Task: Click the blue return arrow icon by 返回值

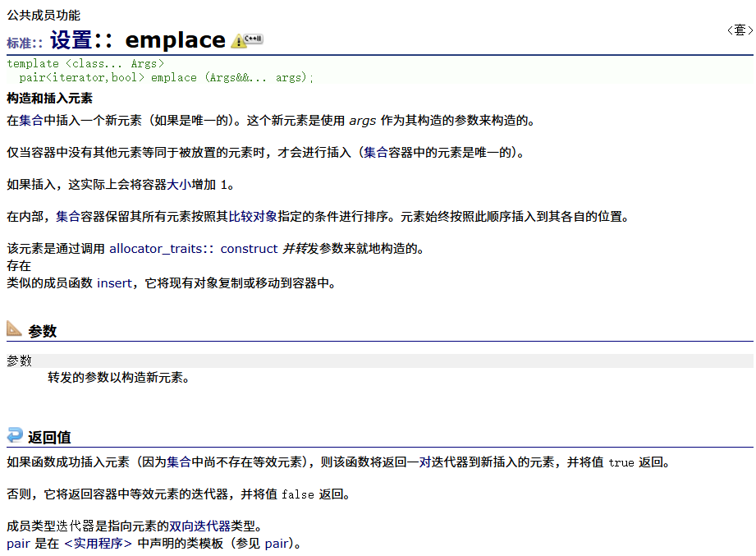Action: point(15,435)
